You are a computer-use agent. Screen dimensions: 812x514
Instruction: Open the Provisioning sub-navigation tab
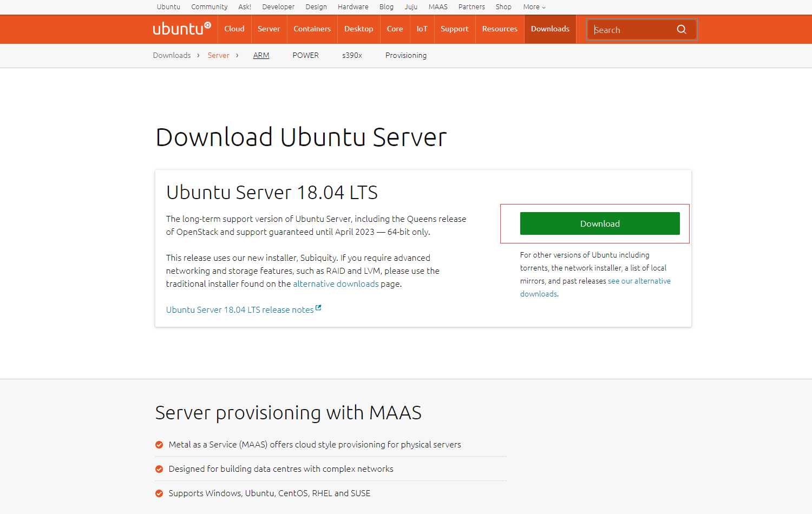click(x=406, y=55)
